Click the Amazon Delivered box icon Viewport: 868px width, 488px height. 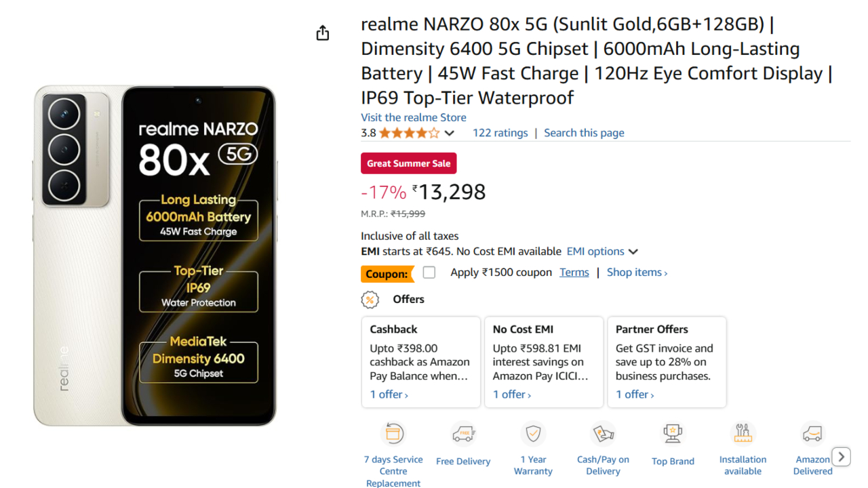point(812,433)
